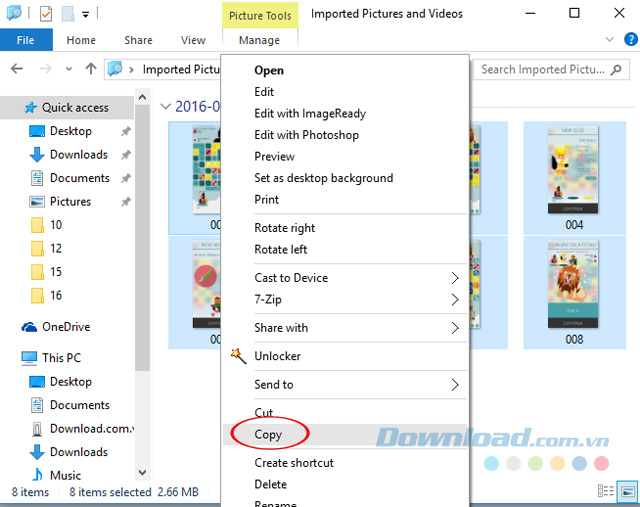Click the navigation pane scroll-down arrow

coord(143,474)
